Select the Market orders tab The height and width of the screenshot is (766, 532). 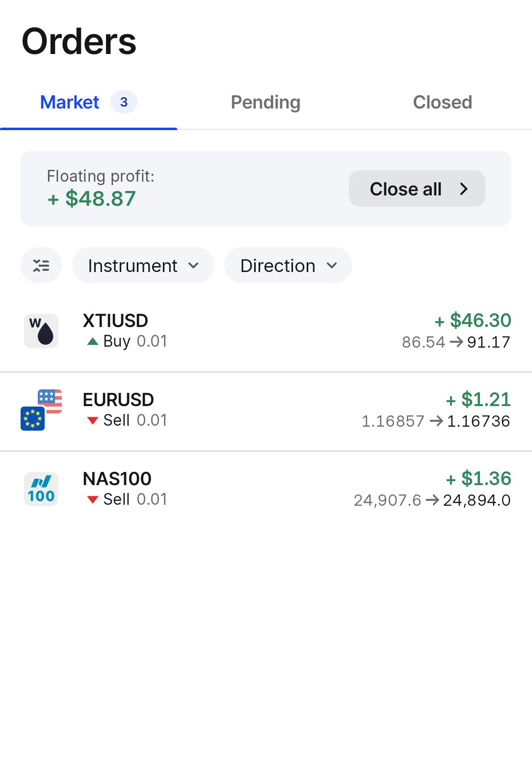coord(70,102)
